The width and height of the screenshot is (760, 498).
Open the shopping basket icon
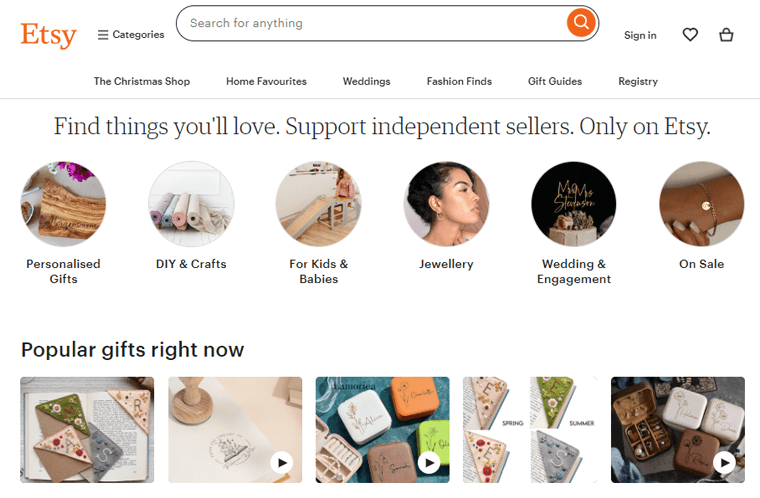(x=726, y=35)
